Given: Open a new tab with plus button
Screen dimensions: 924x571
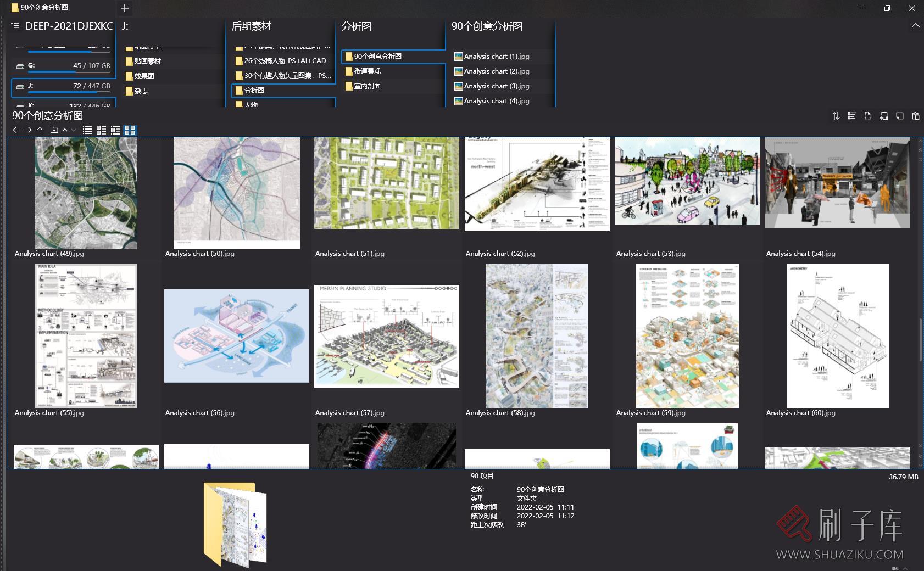Looking at the screenshot, I should pos(125,8).
